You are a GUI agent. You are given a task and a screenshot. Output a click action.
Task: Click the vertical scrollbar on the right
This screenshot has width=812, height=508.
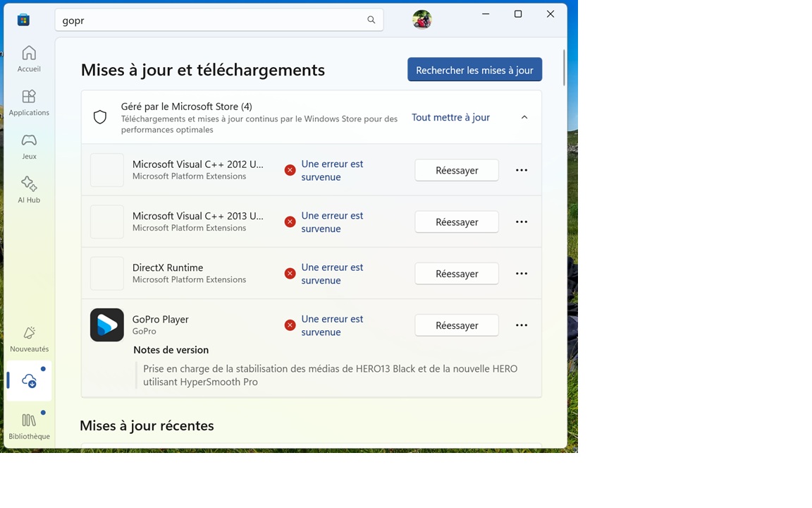563,68
